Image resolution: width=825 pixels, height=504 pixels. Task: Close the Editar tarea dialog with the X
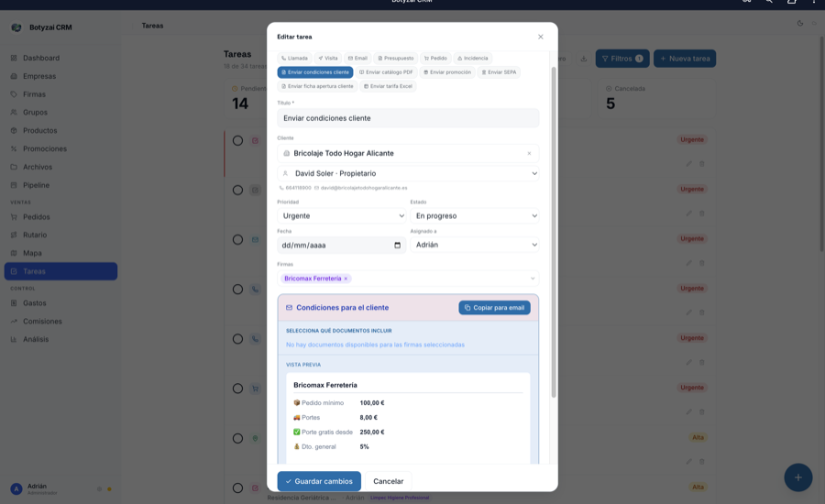pyautogui.click(x=540, y=37)
